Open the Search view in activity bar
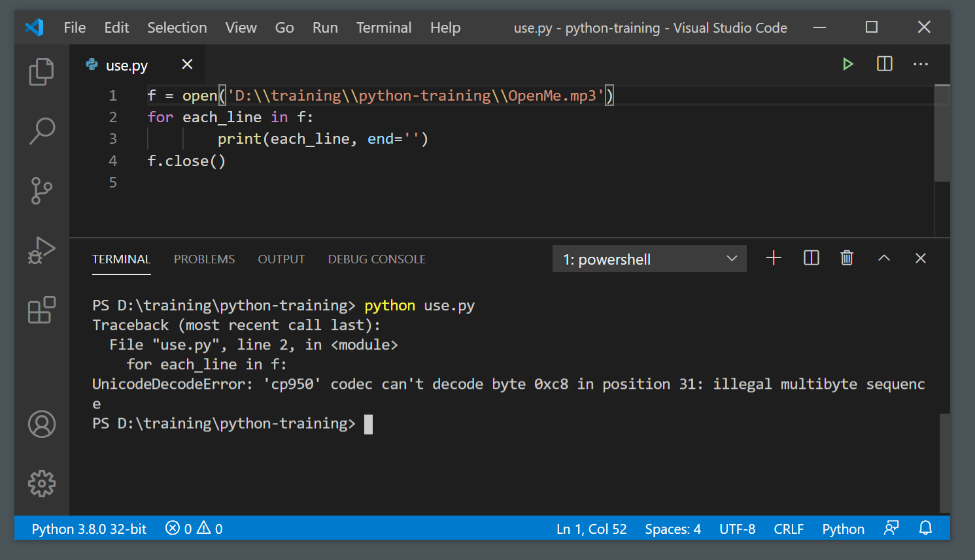 point(41,131)
